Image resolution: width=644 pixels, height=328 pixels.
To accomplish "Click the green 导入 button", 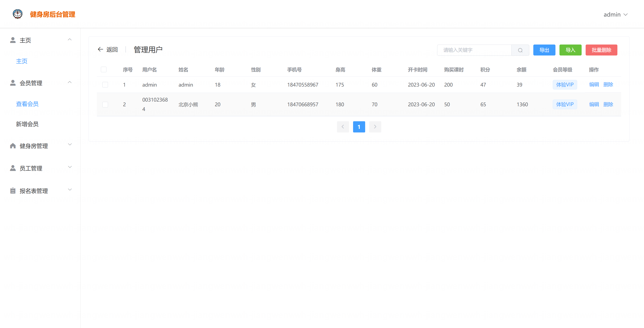I will [x=570, y=50].
